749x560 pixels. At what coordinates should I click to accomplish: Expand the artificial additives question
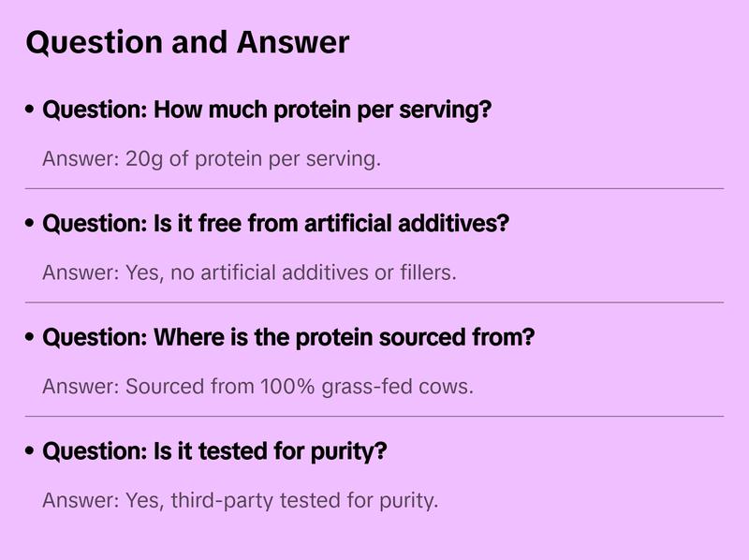coord(276,225)
